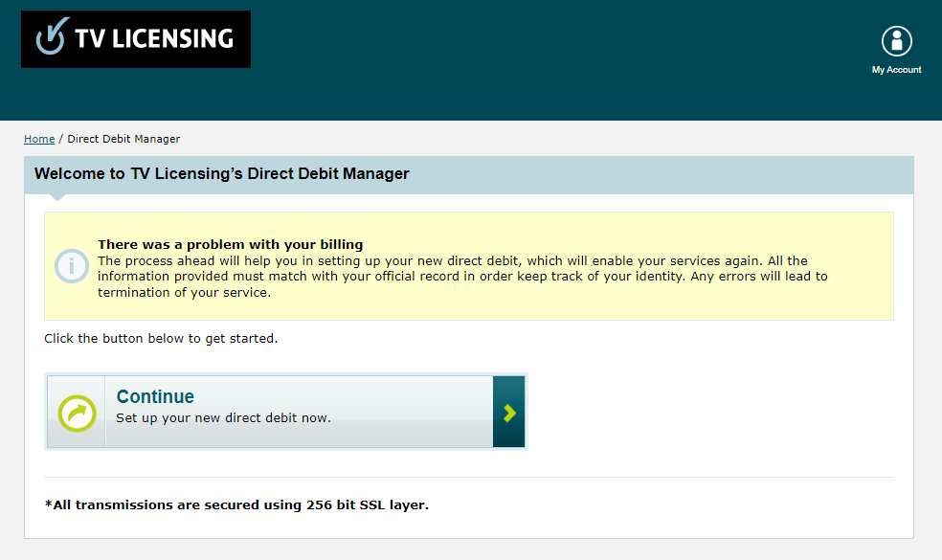This screenshot has width=942, height=560.
Task: Select the "My Account" text label
Action: click(896, 70)
